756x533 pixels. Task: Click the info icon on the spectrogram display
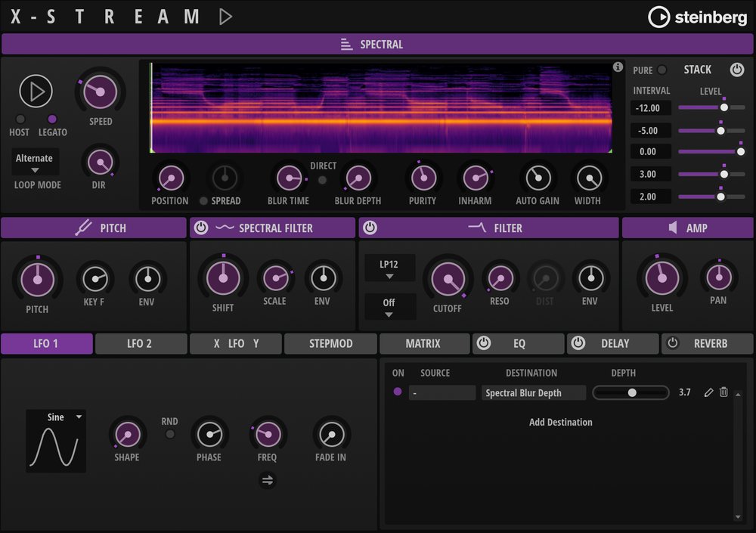click(618, 67)
